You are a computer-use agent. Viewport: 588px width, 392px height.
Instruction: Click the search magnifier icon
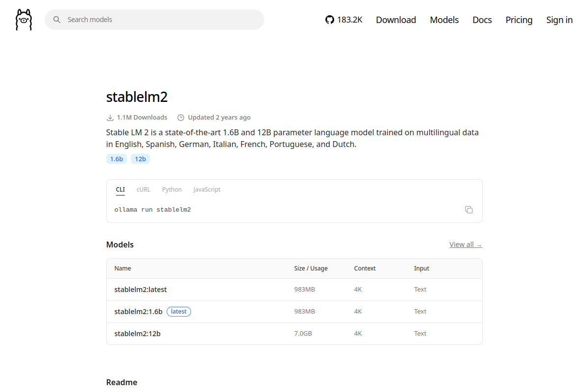coord(57,20)
